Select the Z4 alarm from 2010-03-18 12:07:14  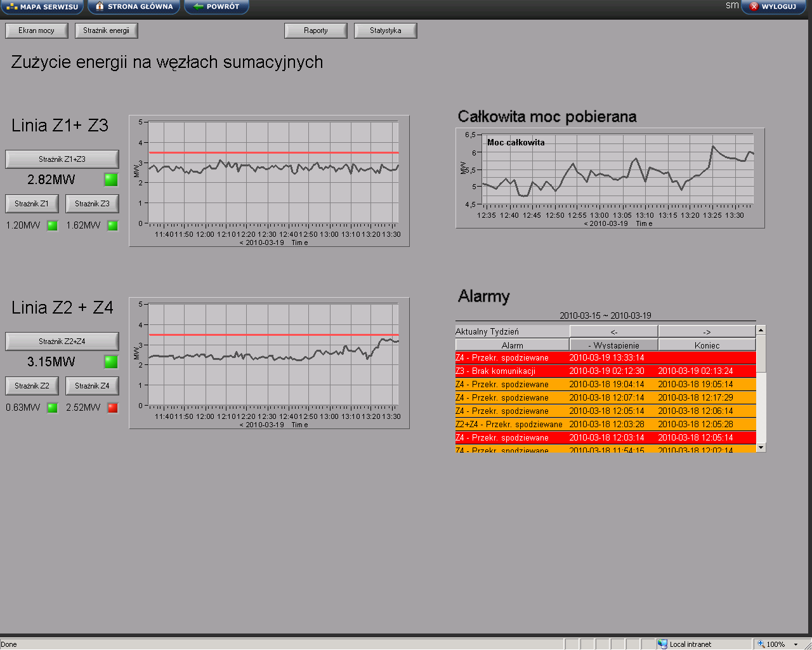(x=606, y=398)
